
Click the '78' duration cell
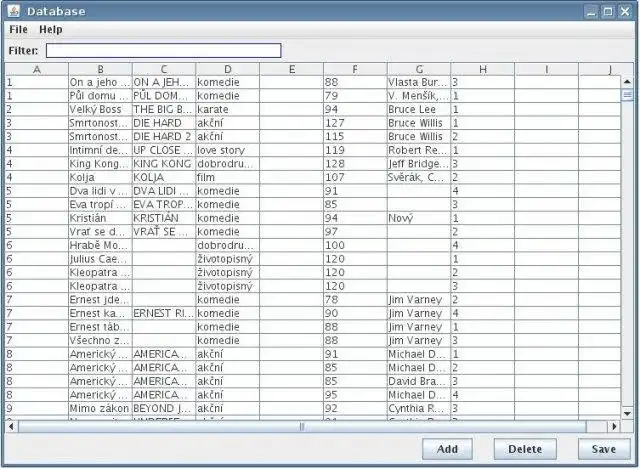(x=355, y=300)
